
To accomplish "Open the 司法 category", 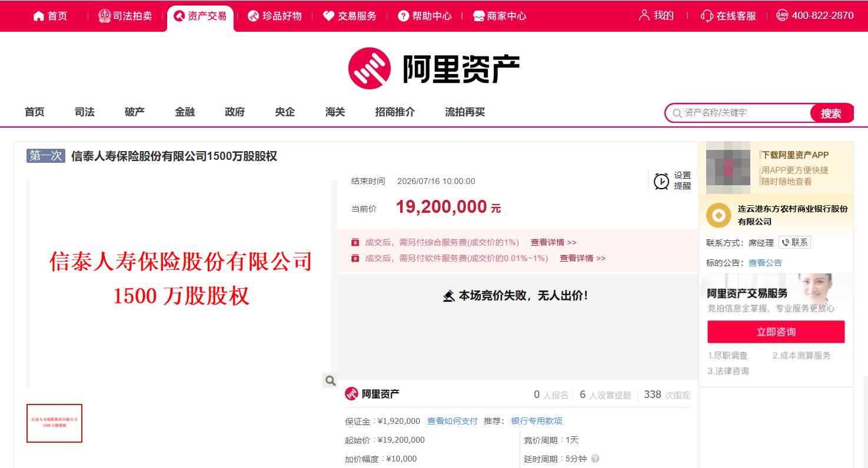I will [x=85, y=112].
